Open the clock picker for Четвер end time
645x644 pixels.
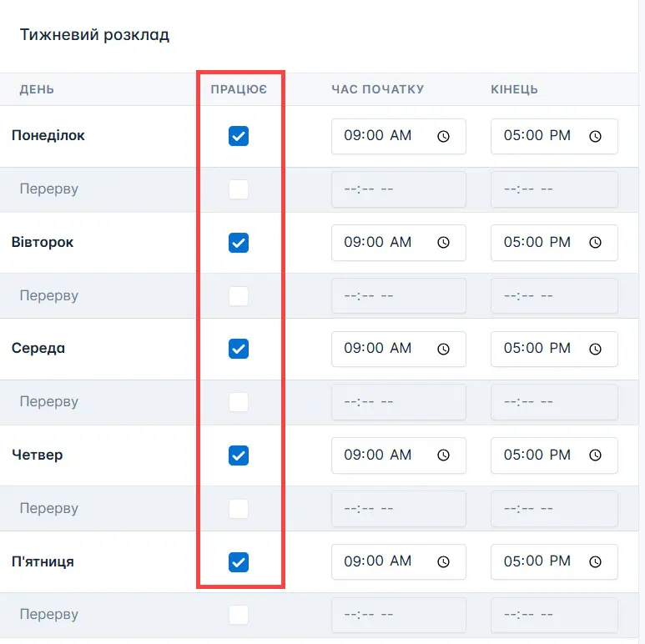[x=595, y=455]
